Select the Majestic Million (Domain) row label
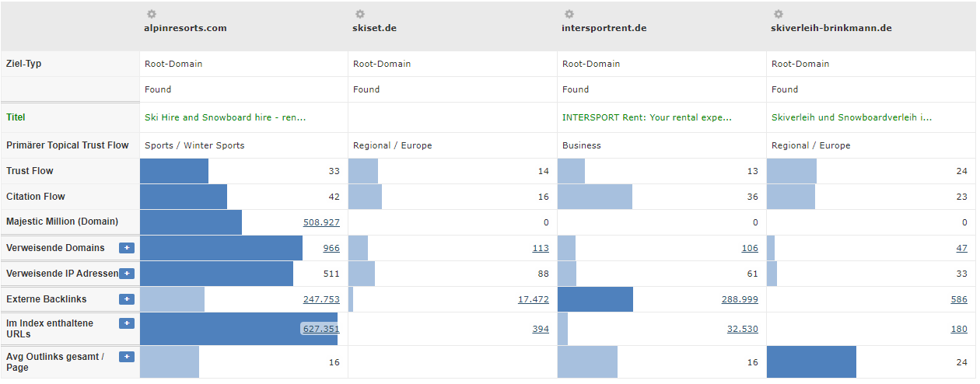Viewport: 980px width, 384px height. 62,222
